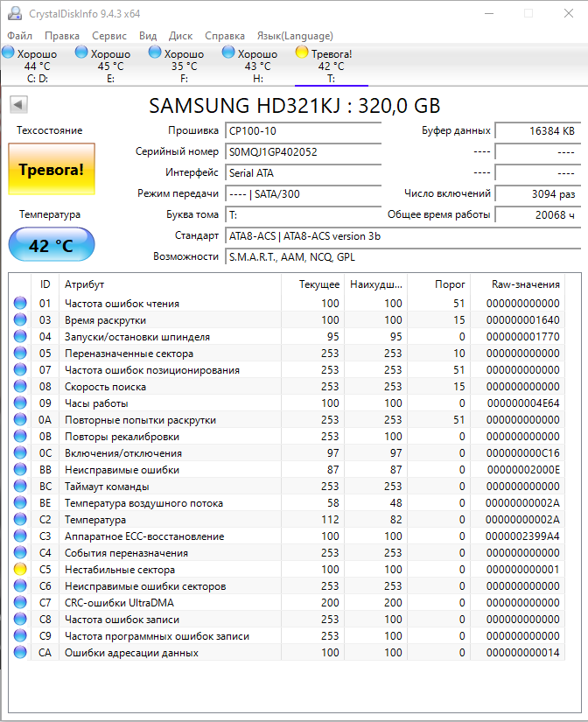Select the Неисправимые ошибки секторов row
Image resolution: width=588 pixels, height=722 pixels.
coord(286,585)
